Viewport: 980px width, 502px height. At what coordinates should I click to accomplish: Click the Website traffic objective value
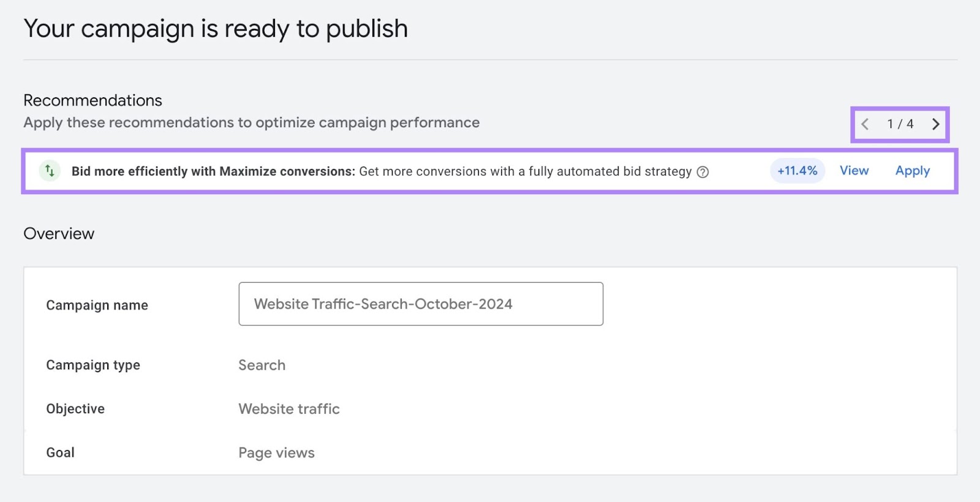[288, 408]
